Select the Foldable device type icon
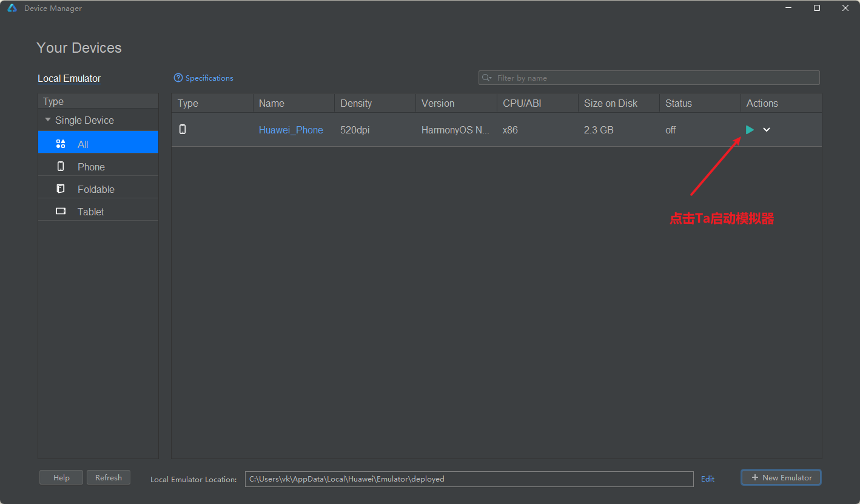The height and width of the screenshot is (504, 860). [61, 189]
